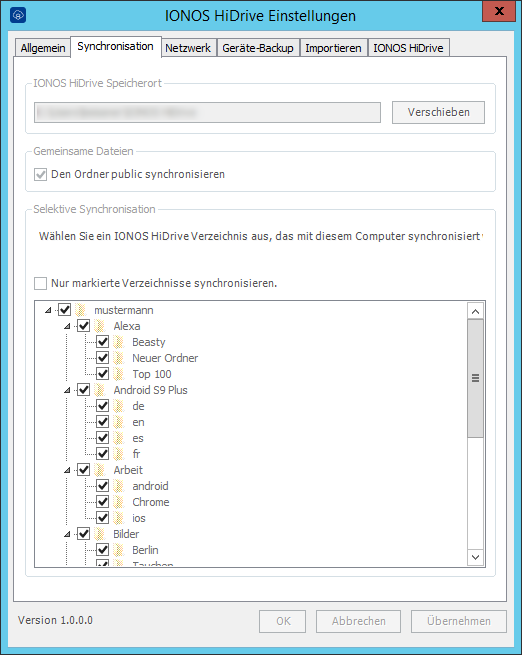
Task: Uncheck the Beasty checkbox
Action: pyautogui.click(x=103, y=342)
